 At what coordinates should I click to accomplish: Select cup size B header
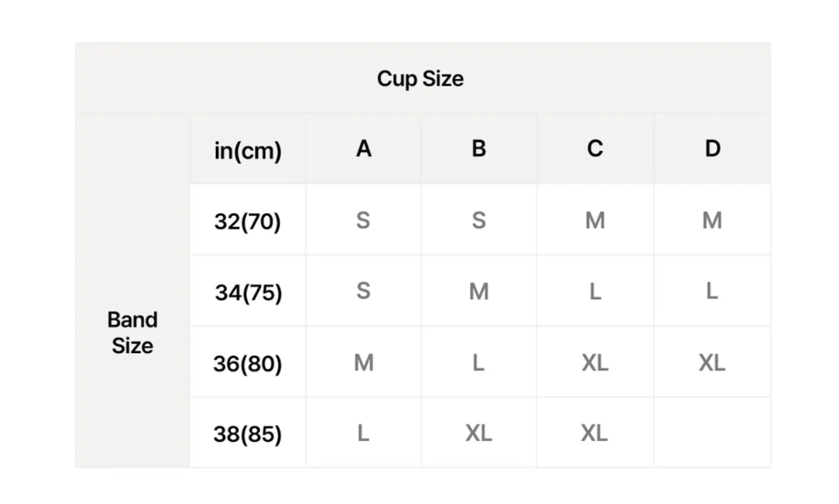coord(479,148)
